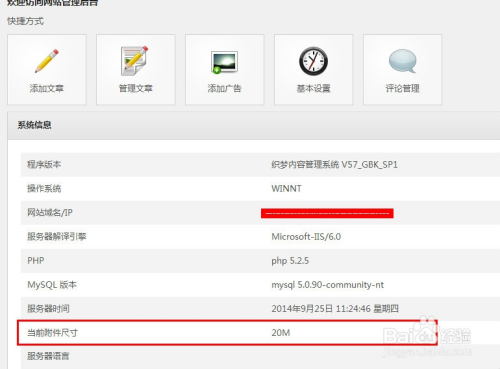Open the 添加广告 shortcut label

point(224,88)
